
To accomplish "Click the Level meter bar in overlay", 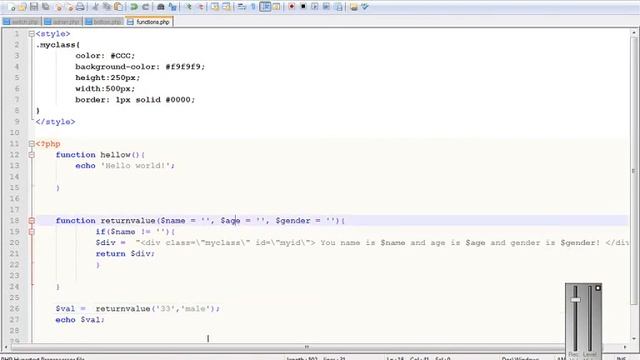I will coord(589,318).
